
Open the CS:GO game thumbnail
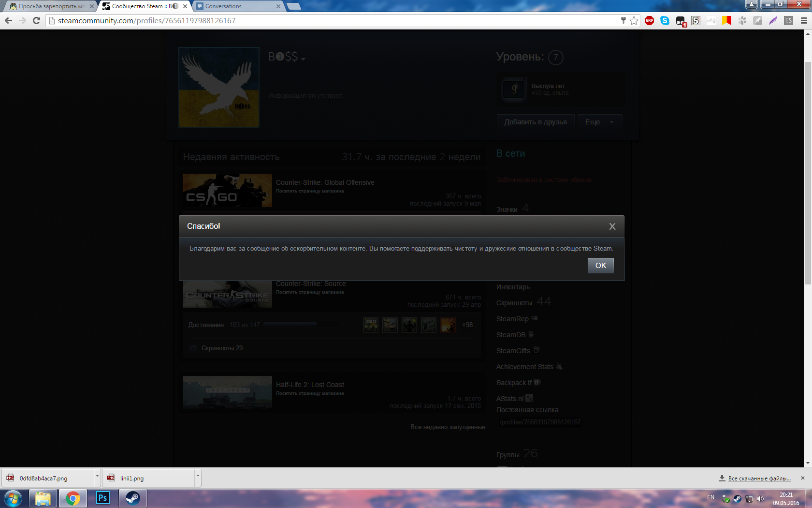228,191
